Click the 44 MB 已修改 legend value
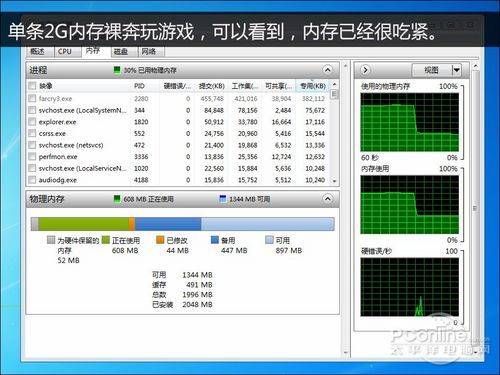Screen dimensions: 500x375 click(178, 250)
